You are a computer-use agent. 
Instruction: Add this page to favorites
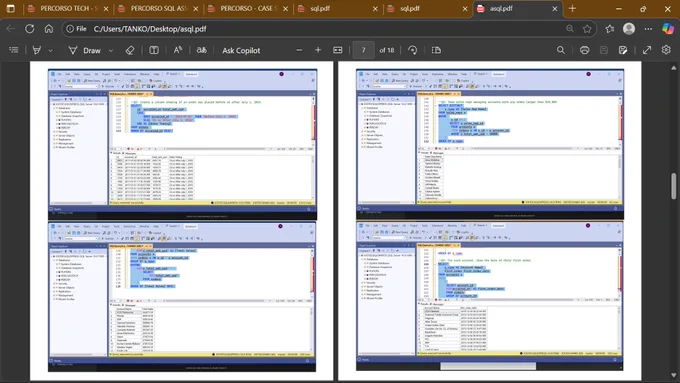[x=587, y=29]
